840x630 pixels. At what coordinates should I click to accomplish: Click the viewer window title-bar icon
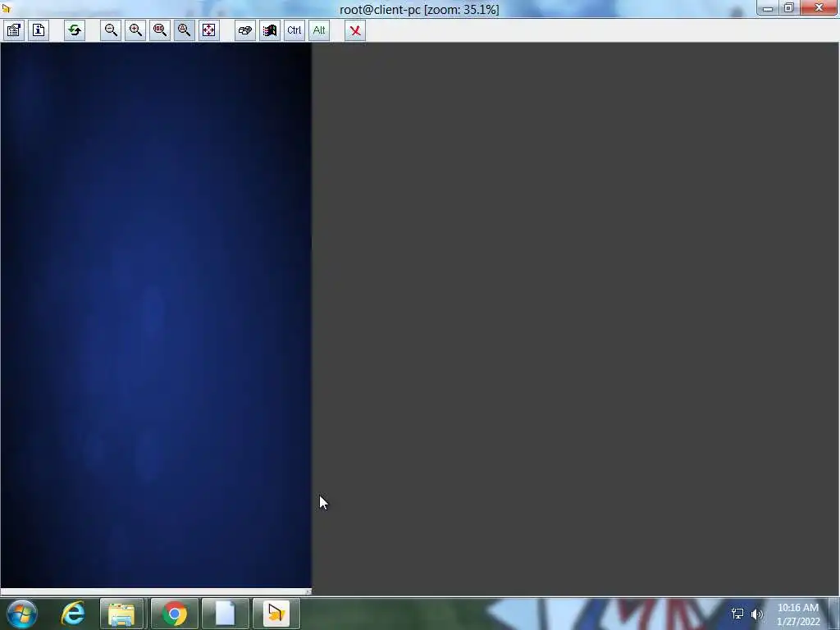[6, 8]
